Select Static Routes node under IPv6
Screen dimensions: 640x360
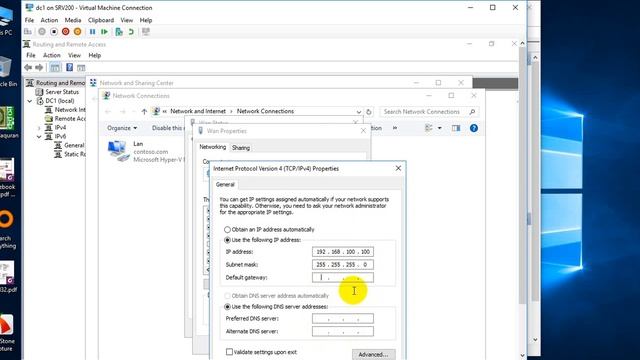(75, 154)
